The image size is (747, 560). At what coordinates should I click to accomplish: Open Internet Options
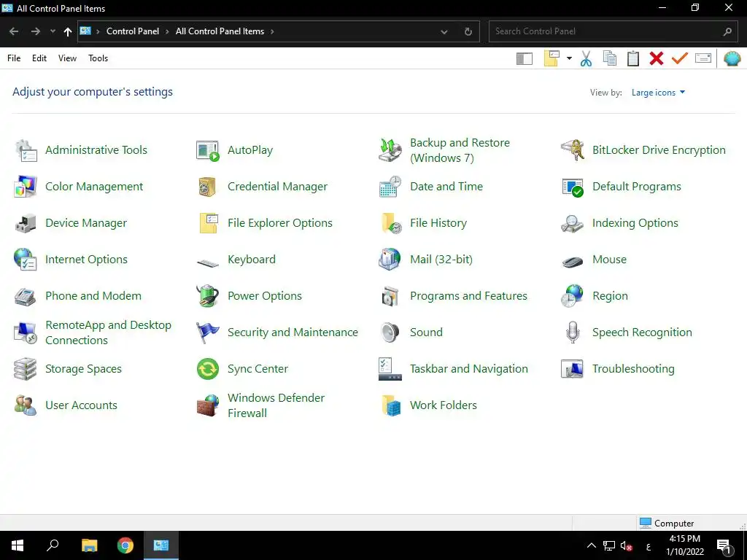pos(71,260)
